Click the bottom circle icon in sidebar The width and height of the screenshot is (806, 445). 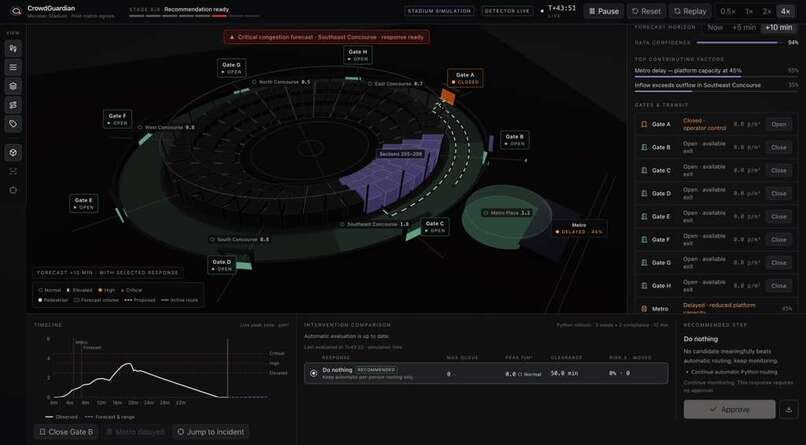point(13,190)
